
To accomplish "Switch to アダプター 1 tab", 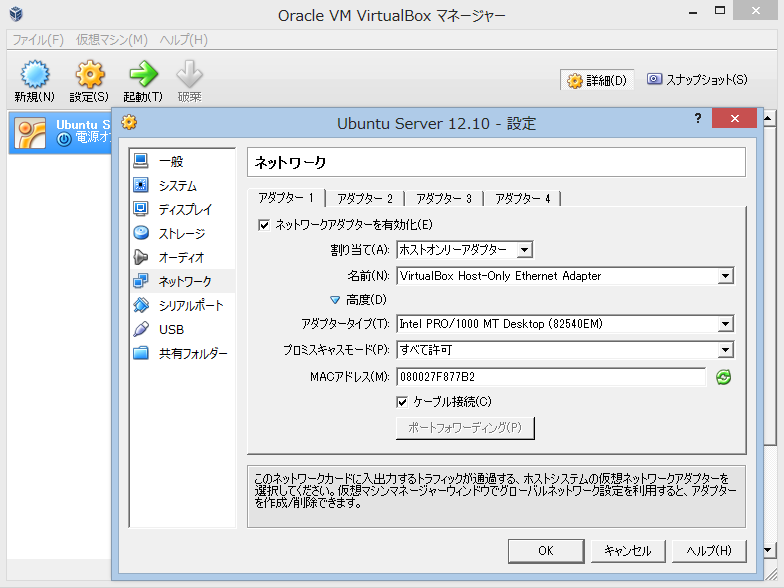I will pos(286,198).
